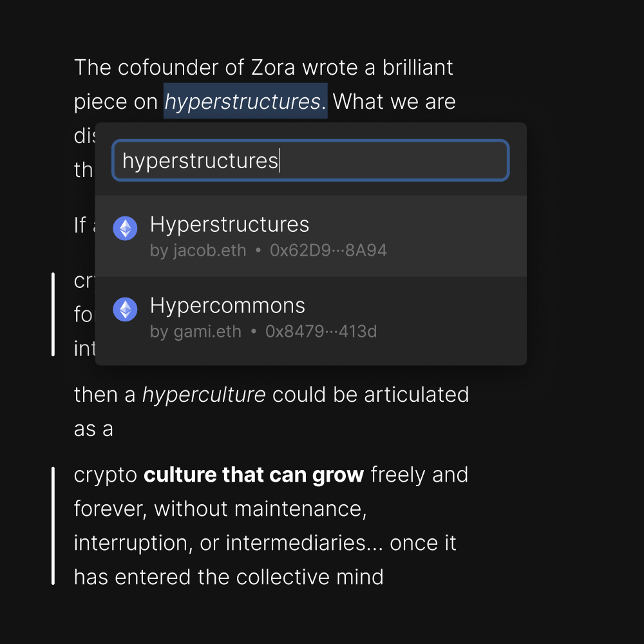Click the upper blockquote bar left of popup
Viewport: 644px width, 644px height.
click(x=53, y=314)
